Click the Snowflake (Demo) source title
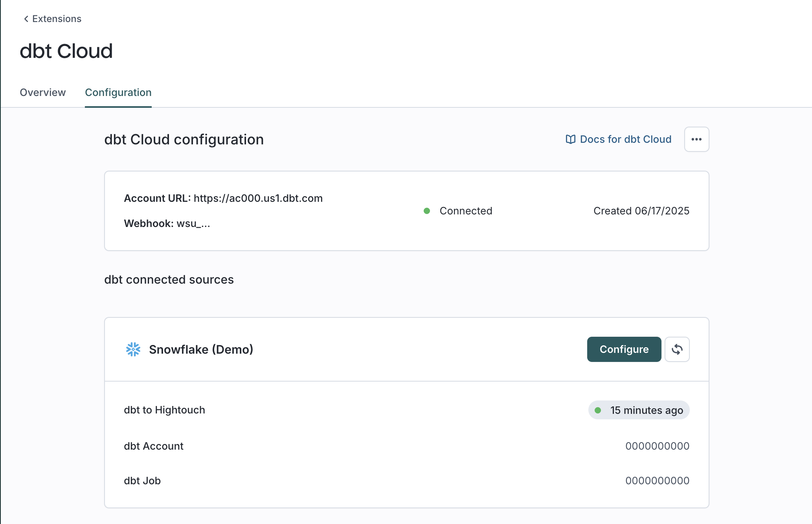 pos(201,349)
